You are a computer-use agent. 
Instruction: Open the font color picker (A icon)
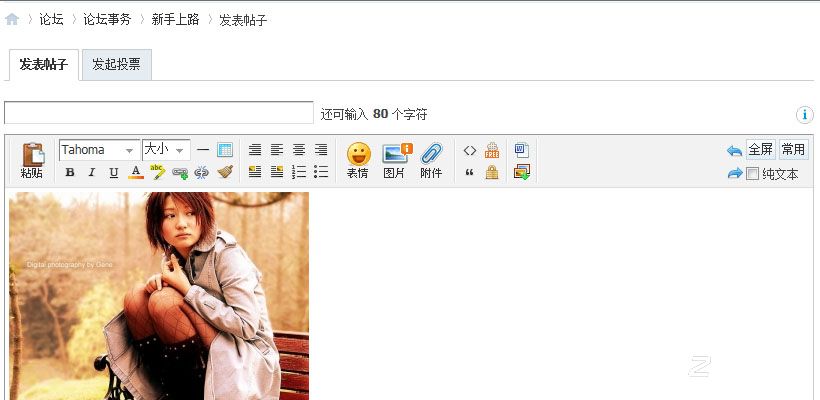(x=135, y=173)
